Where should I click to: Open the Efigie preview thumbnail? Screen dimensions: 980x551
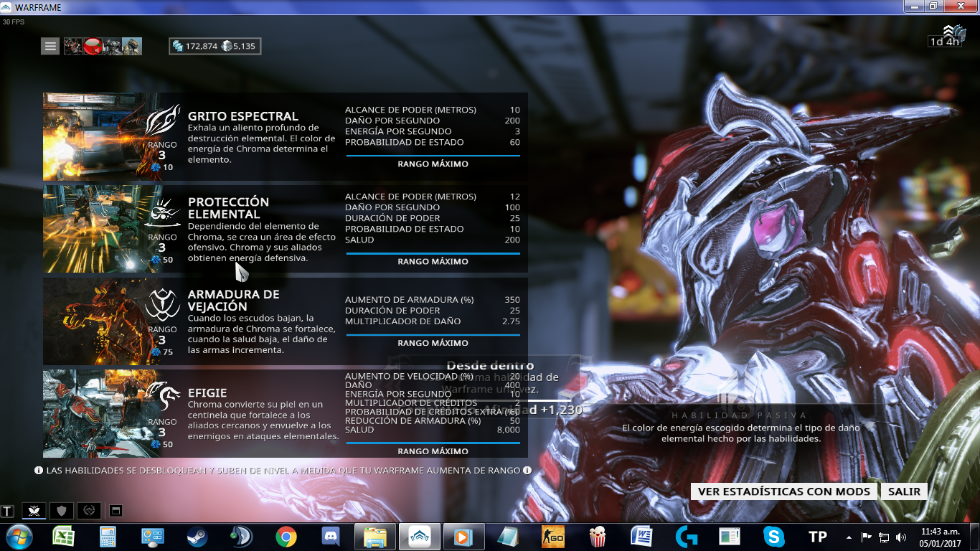(94, 414)
